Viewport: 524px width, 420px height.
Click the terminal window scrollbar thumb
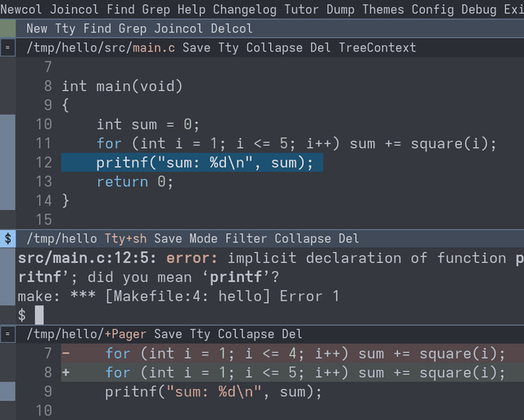(x=7, y=277)
